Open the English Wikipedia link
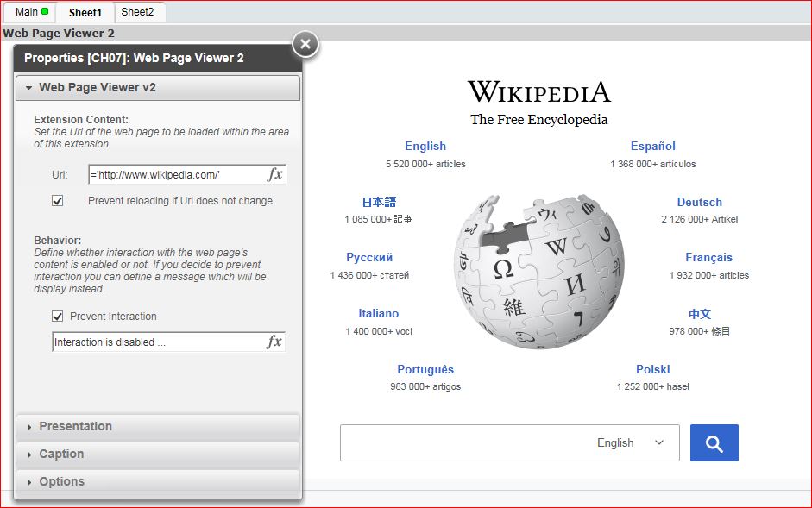 pyautogui.click(x=425, y=146)
